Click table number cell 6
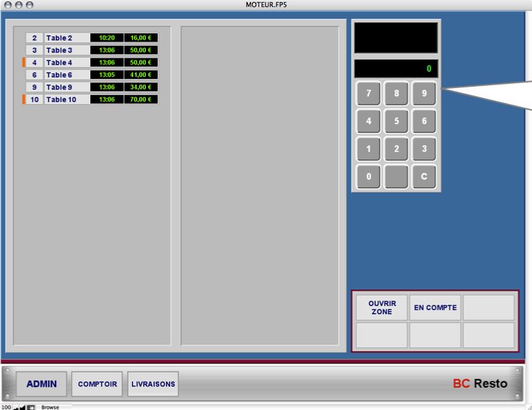The image size is (532, 410). [34, 75]
